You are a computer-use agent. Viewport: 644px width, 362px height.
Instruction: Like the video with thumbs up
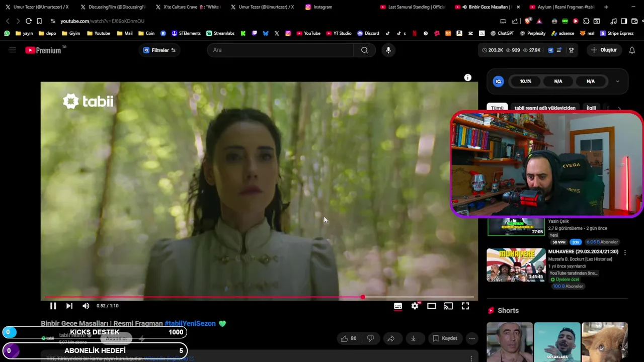(x=349, y=338)
